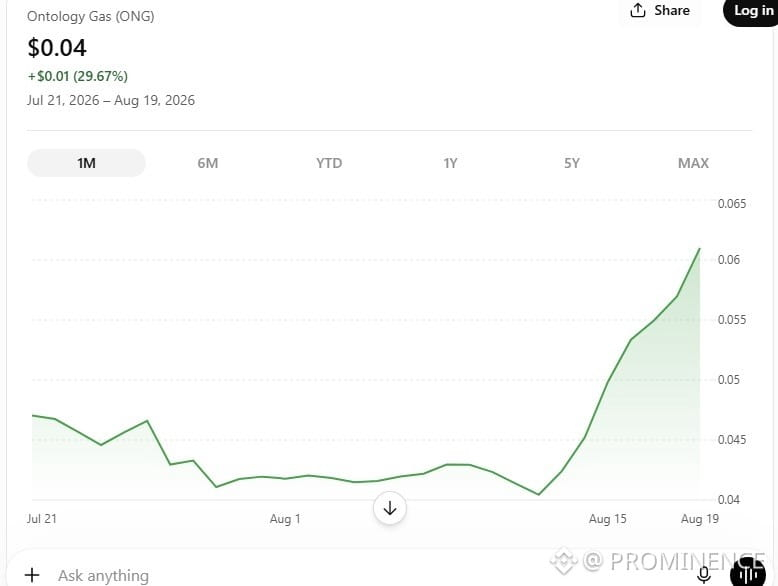The width and height of the screenshot is (778, 586).
Task: Switch to YTD time range
Action: tap(329, 163)
